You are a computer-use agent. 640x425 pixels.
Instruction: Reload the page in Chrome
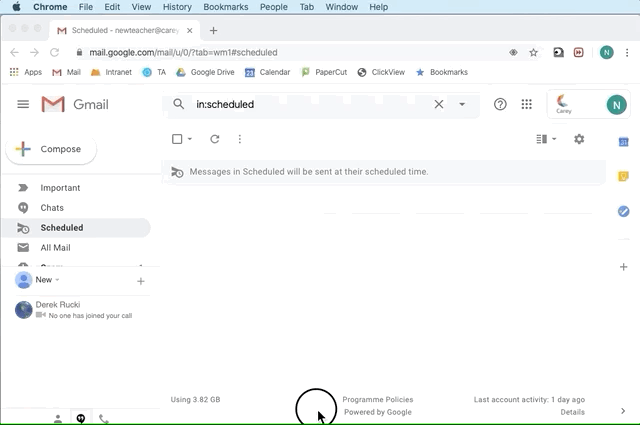click(54, 53)
